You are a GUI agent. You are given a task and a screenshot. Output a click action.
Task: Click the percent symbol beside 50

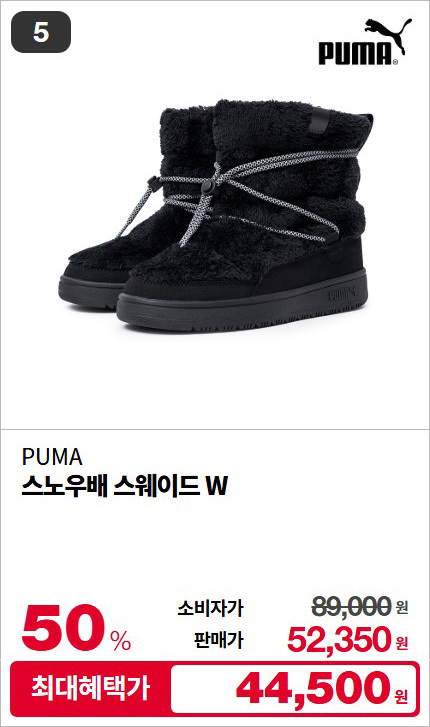[121, 640]
